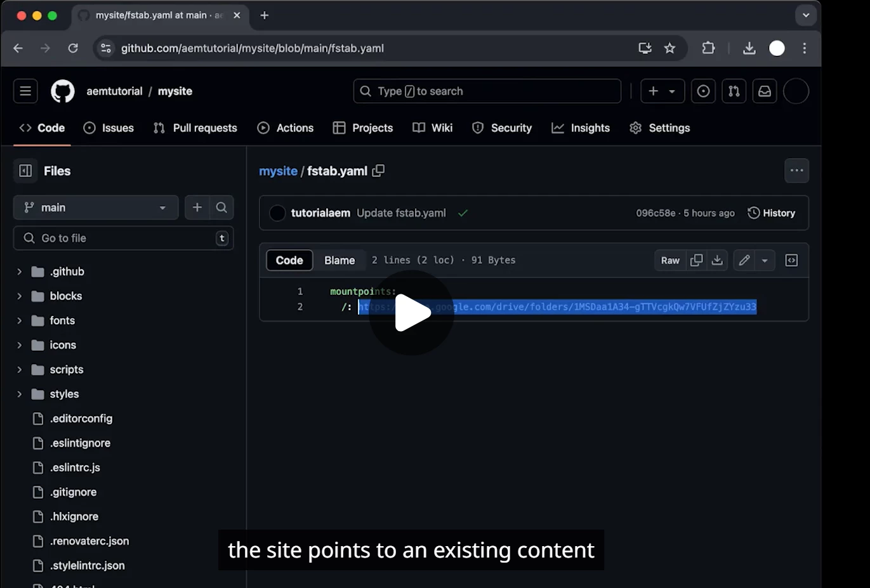Expand the blocks folder
Screen dimensions: 870x588
[19, 296]
